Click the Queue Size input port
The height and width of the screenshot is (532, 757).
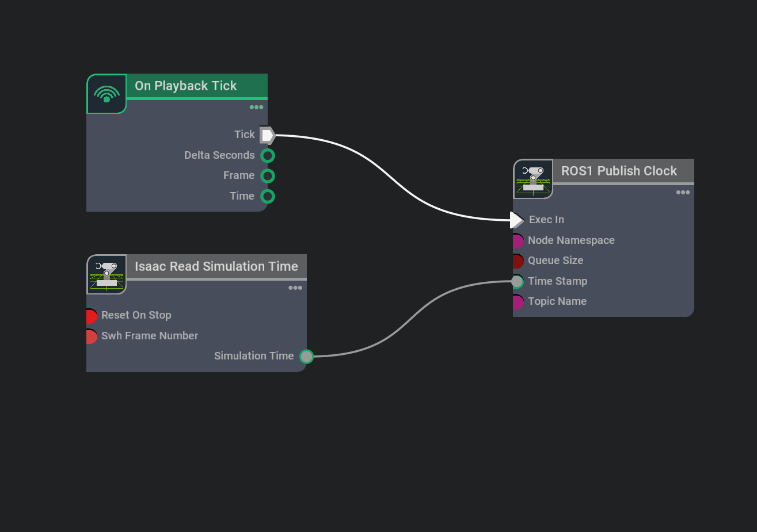pos(518,261)
